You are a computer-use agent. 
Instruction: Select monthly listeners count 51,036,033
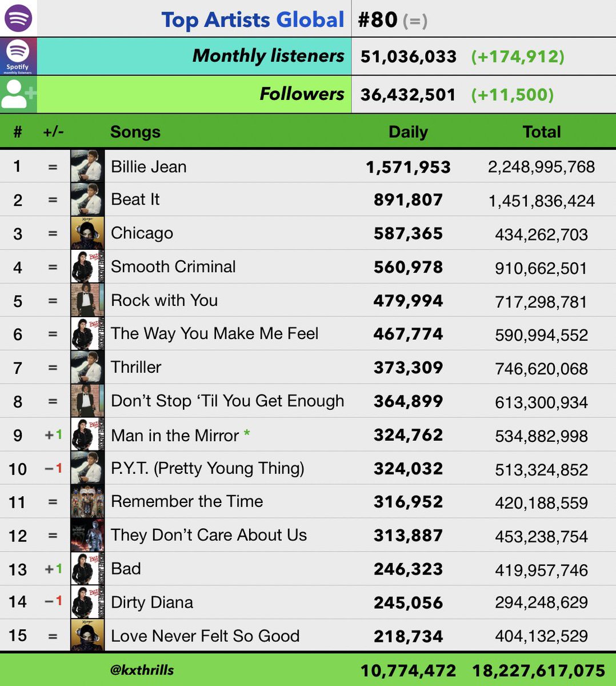click(409, 57)
